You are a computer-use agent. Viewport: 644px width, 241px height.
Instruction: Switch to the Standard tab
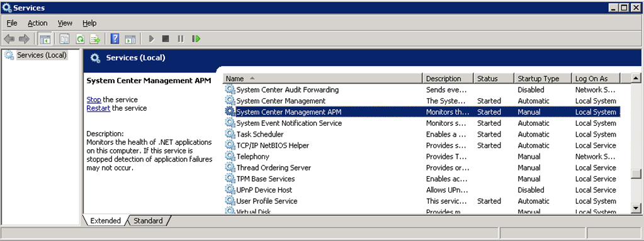tap(148, 221)
